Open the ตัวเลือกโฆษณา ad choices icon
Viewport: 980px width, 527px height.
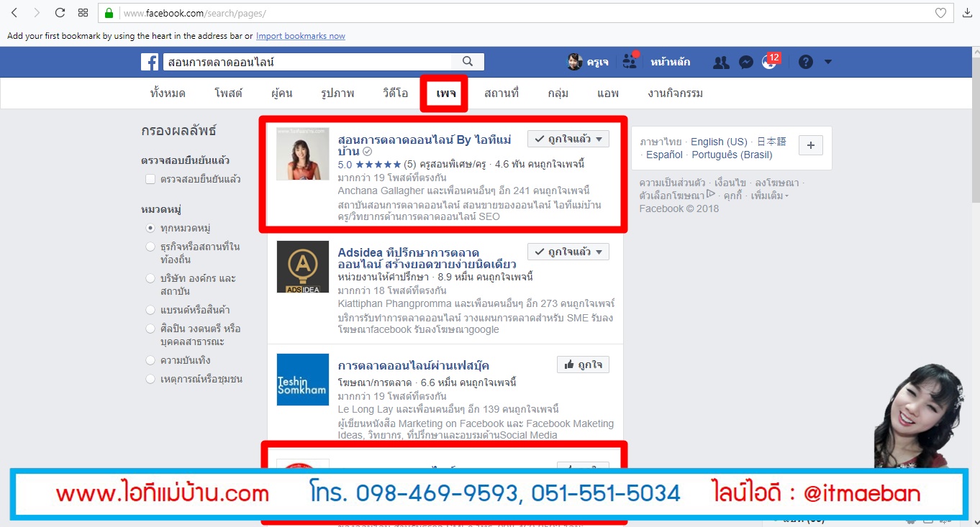711,194
